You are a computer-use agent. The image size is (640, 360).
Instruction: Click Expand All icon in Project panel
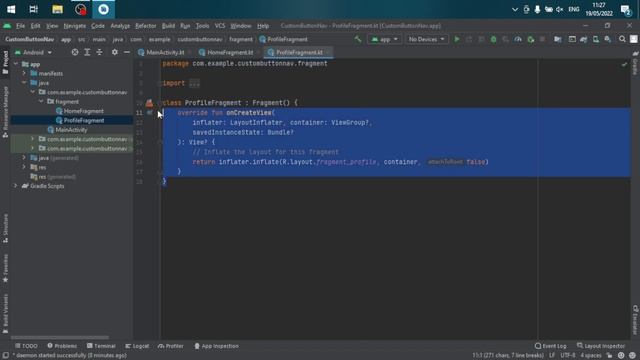[87, 52]
